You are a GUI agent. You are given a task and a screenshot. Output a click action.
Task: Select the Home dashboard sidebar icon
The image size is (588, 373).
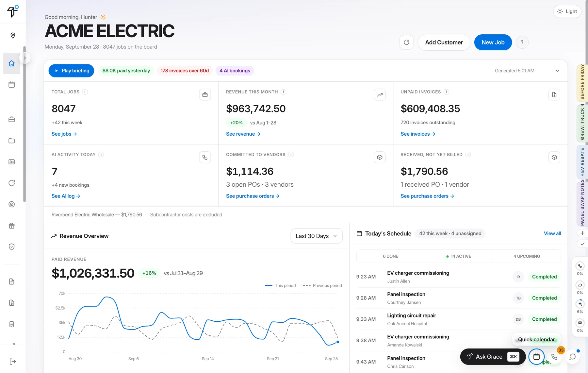coord(12,63)
